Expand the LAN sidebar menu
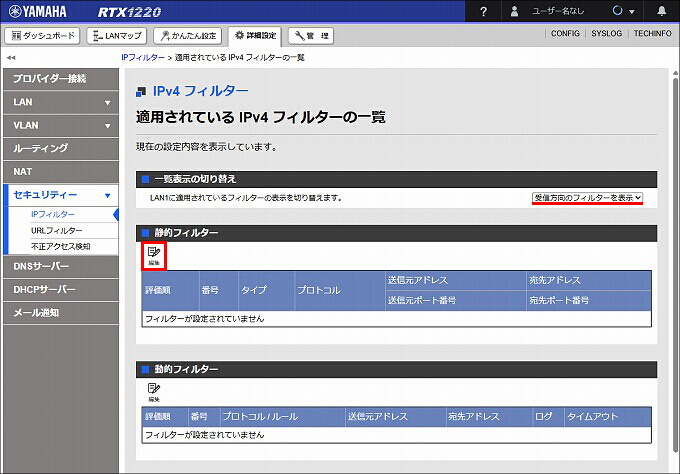This screenshot has width=680, height=474. click(x=61, y=102)
